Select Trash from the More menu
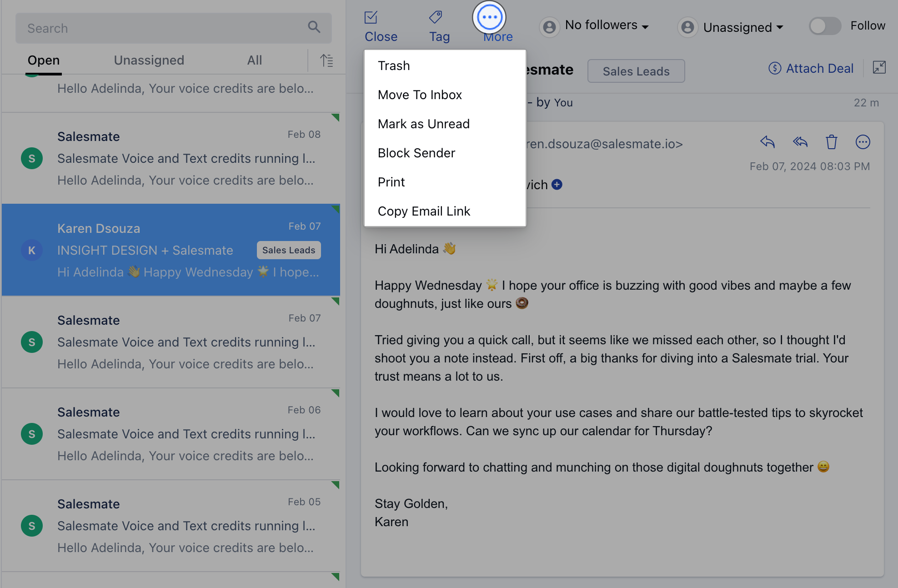The image size is (898, 588). pos(445,66)
